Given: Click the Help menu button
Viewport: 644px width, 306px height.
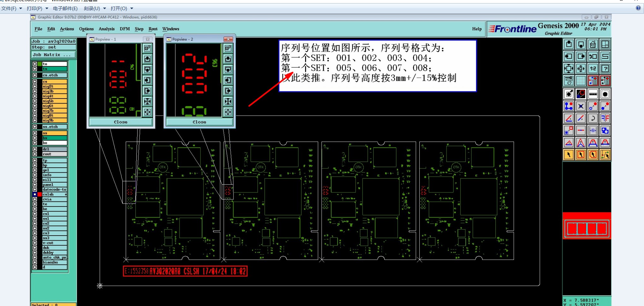Looking at the screenshot, I should pos(477,29).
